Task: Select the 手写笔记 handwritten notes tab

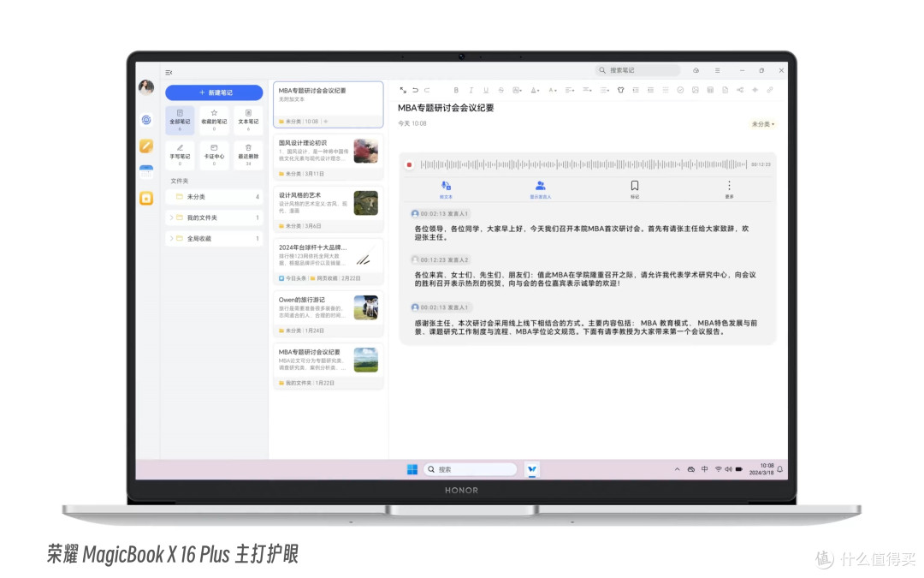Action: click(180, 154)
